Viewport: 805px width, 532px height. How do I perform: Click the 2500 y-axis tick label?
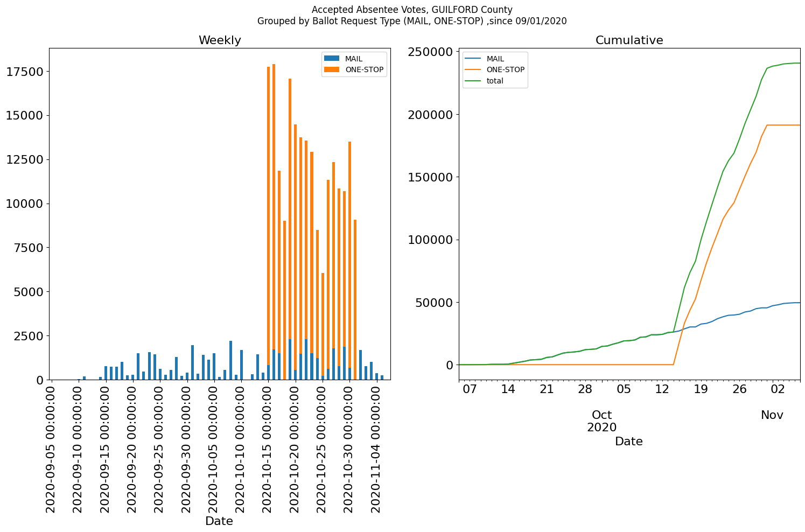28,336
